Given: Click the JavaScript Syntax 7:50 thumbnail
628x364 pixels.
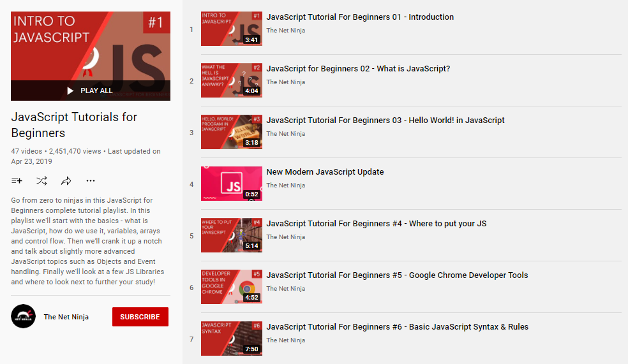Looking at the screenshot, I should tap(232, 339).
